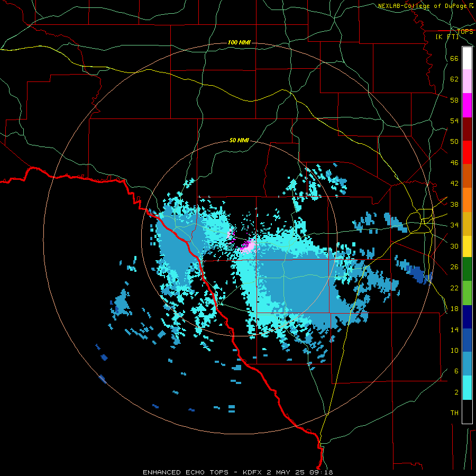
Task: Click the "18" legend value
Action: point(454,309)
